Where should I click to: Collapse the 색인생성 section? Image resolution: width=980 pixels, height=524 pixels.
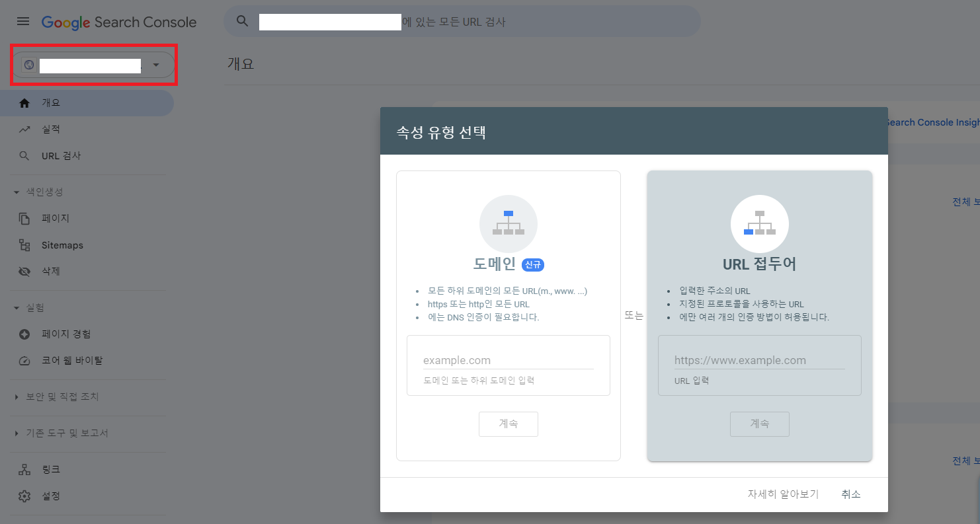(x=38, y=192)
